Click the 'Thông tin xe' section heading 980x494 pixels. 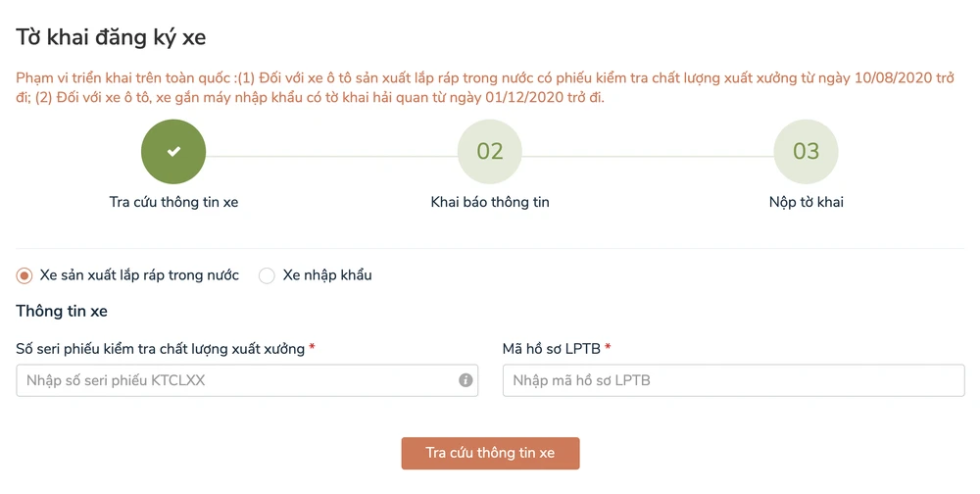62,311
